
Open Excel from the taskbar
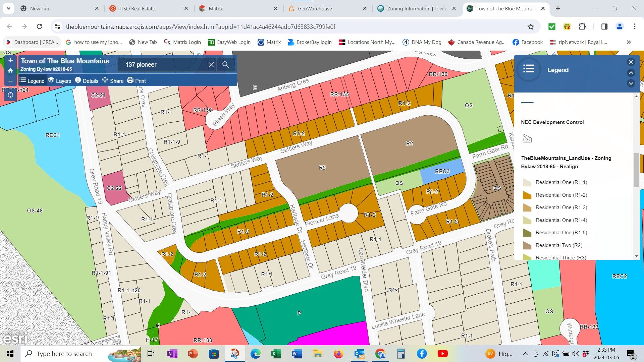(x=276, y=354)
